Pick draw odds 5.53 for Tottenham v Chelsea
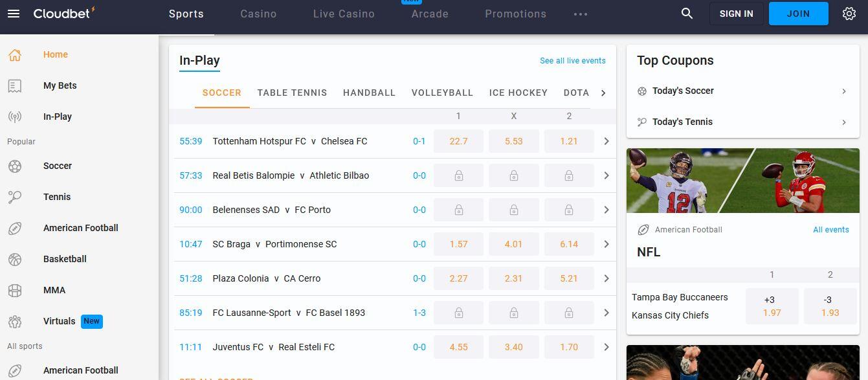The height and width of the screenshot is (380, 868). (514, 141)
